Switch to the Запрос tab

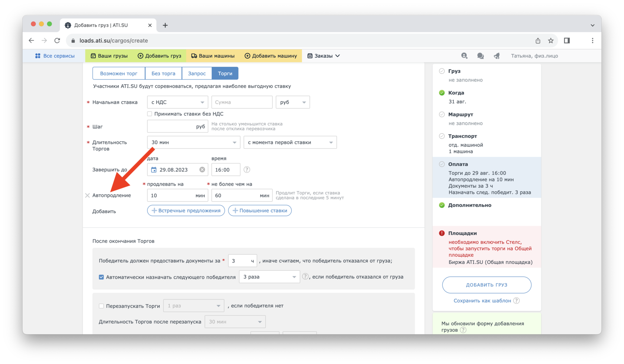(197, 73)
